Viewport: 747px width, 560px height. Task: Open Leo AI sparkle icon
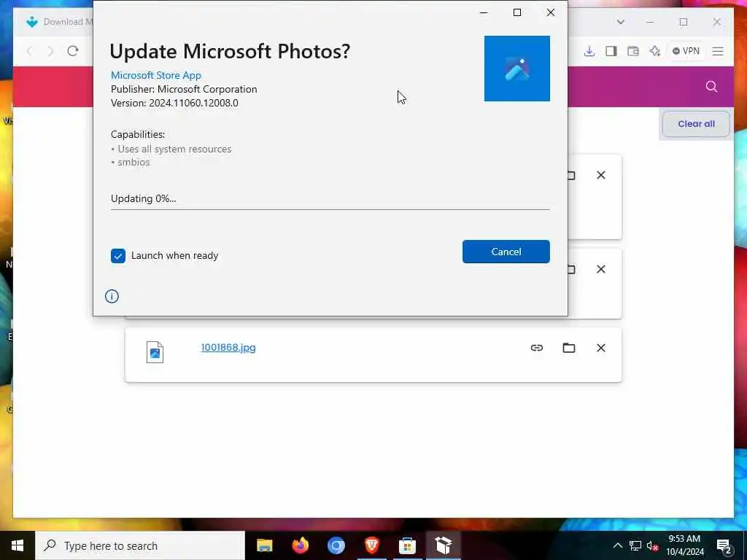click(x=654, y=51)
